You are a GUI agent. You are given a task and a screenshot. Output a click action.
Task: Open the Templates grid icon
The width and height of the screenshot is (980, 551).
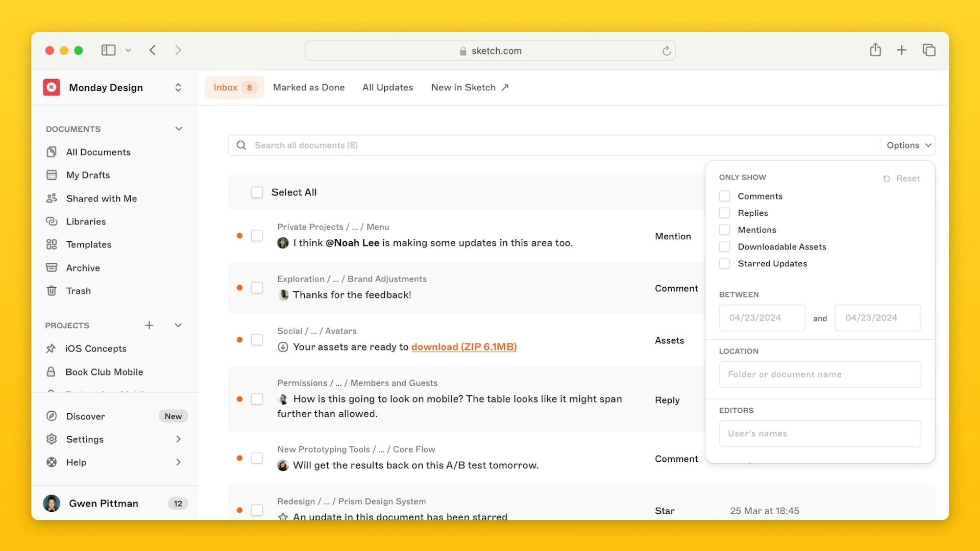coord(52,244)
